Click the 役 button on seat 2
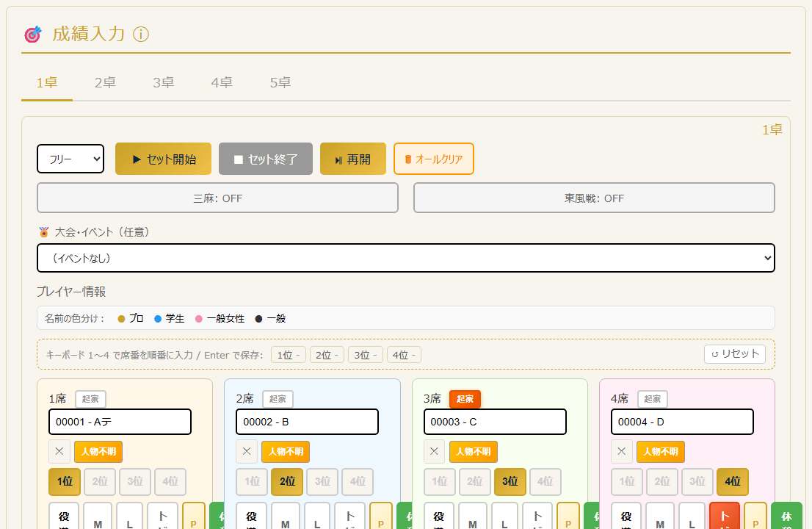This screenshot has width=812, height=529. click(x=251, y=516)
